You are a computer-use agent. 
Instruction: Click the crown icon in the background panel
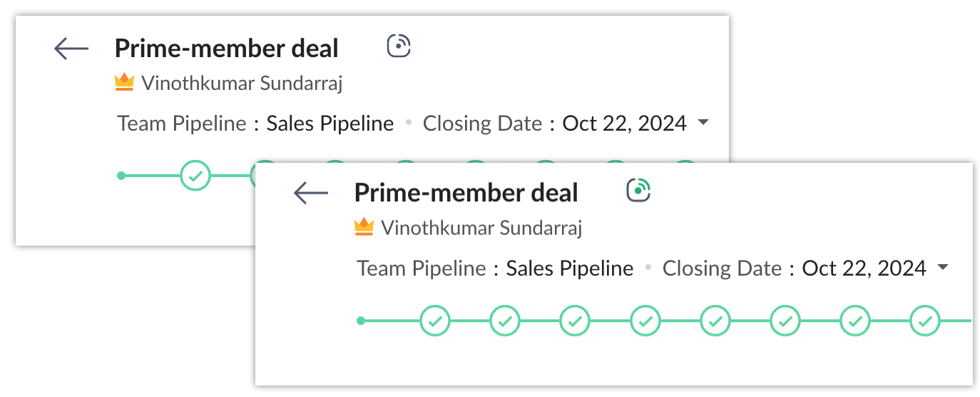[x=124, y=83]
